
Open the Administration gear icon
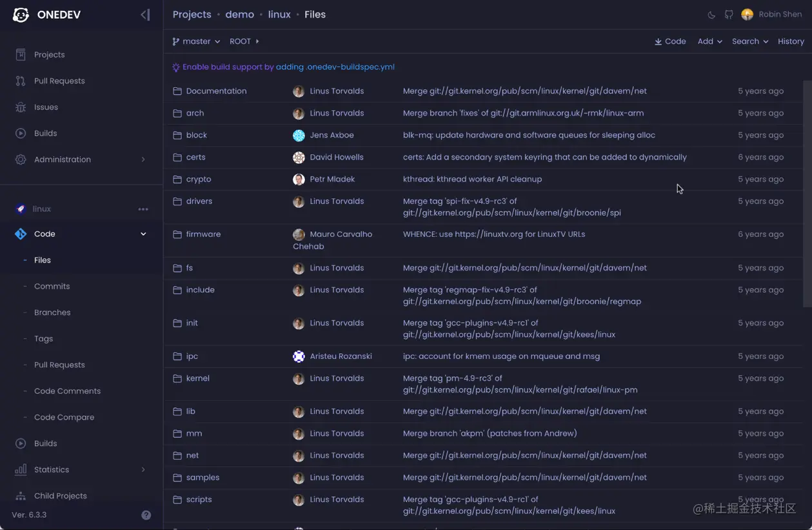tap(21, 159)
